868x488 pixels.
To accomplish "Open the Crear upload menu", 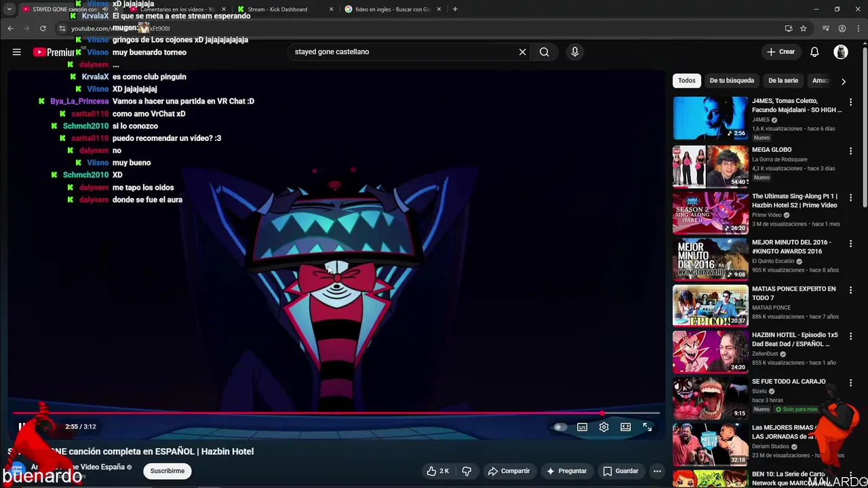I will click(x=781, y=52).
